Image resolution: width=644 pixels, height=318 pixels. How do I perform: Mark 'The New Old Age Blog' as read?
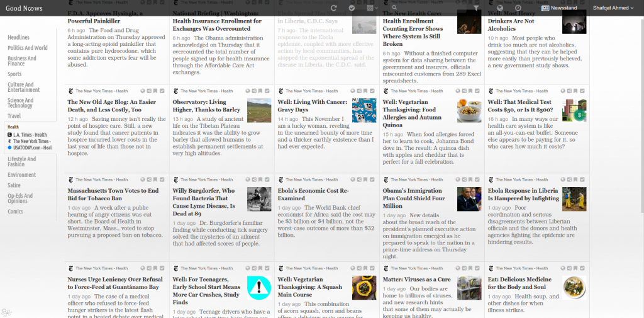click(162, 91)
